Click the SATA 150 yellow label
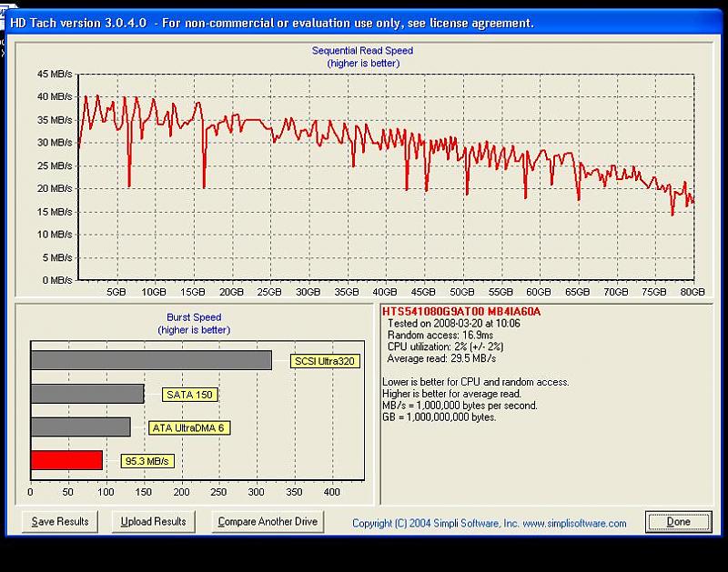 190,395
